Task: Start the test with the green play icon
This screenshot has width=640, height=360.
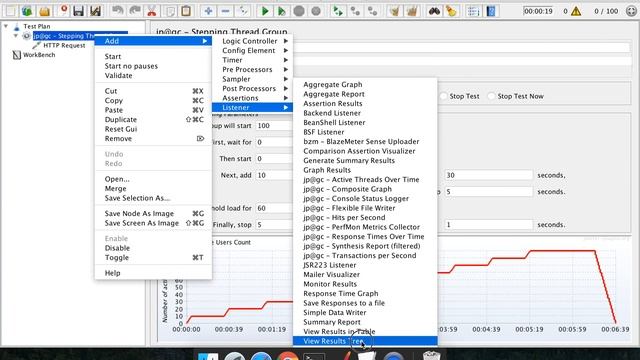Action: (x=264, y=11)
